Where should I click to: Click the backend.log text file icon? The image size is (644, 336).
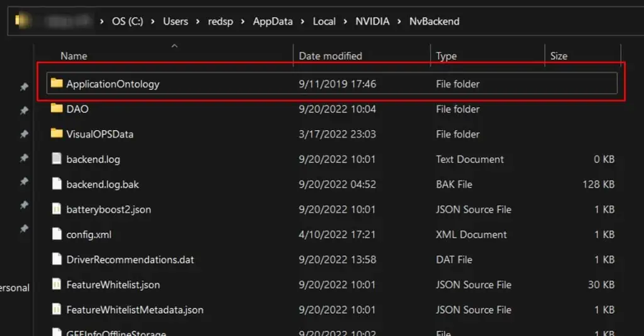pyautogui.click(x=57, y=159)
